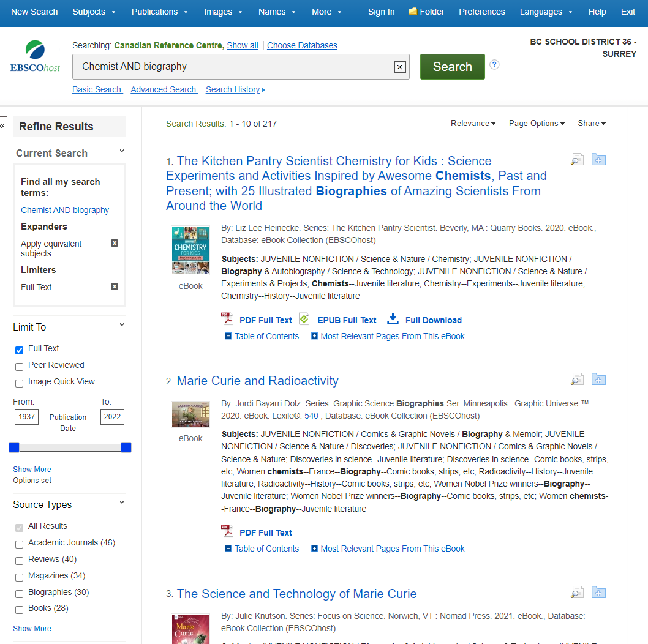This screenshot has height=644, width=648.
Task: Add Marie Curie and Radioactivity to folder
Action: click(598, 379)
